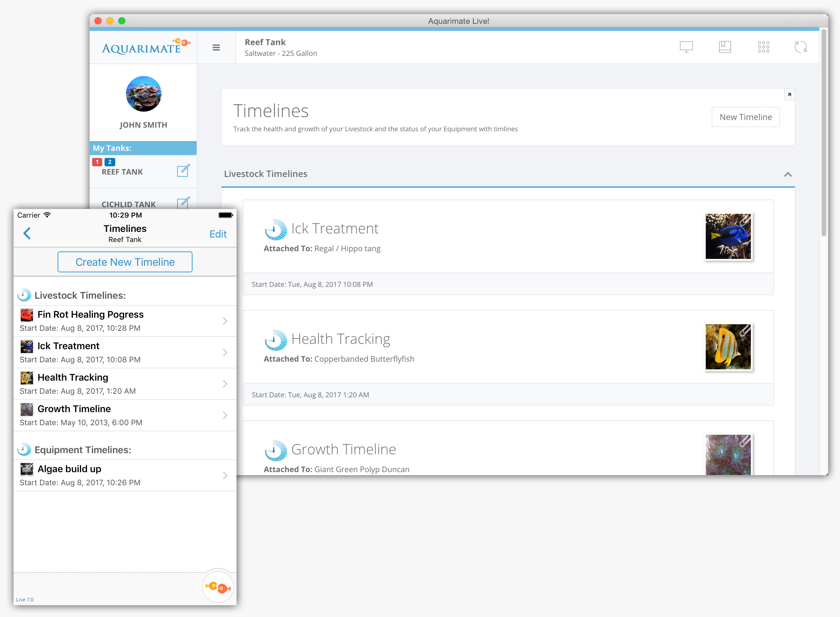This screenshot has width=840, height=617.
Task: Click Health Tracking start date footer text
Action: pos(310,395)
